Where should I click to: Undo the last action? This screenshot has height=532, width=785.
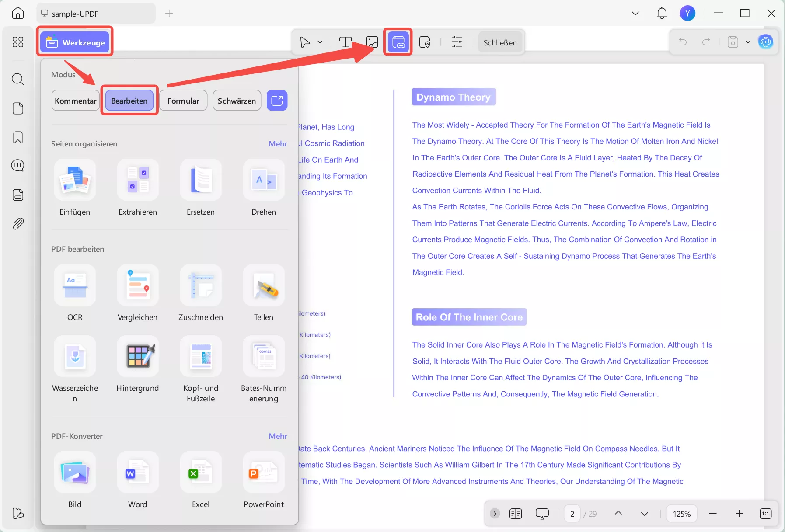pyautogui.click(x=683, y=42)
